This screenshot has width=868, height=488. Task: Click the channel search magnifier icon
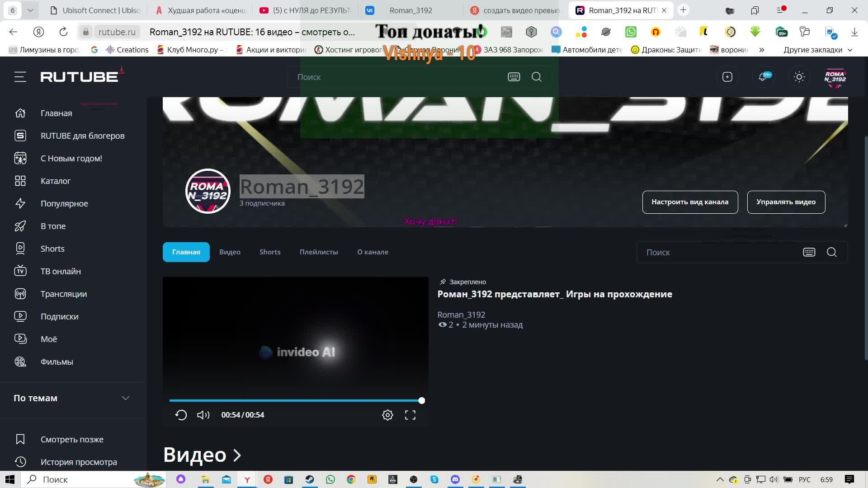(x=831, y=252)
